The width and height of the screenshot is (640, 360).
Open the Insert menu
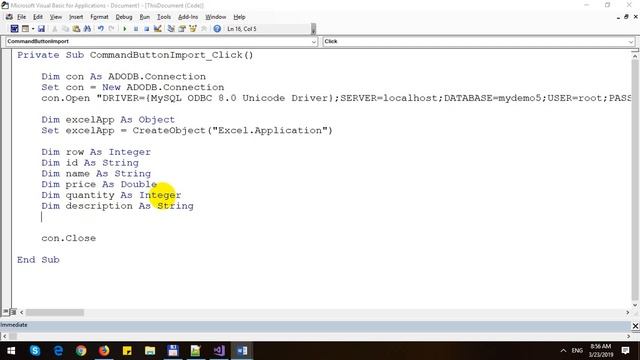[76, 17]
